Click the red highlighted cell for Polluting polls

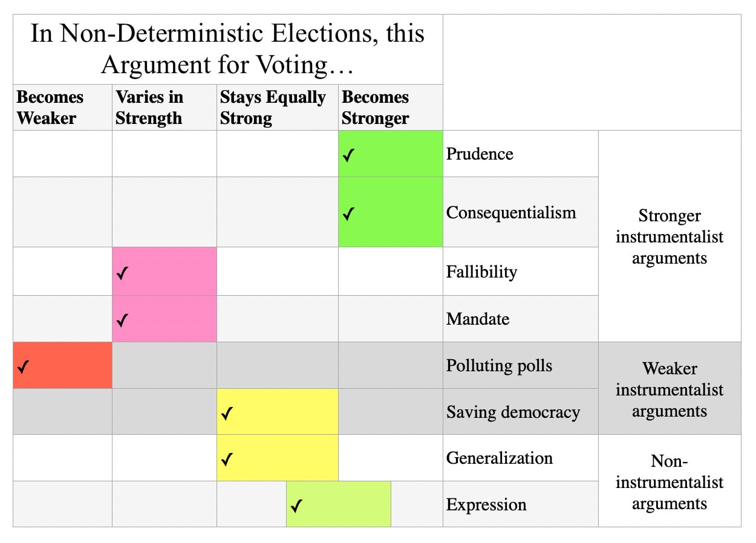click(62, 365)
